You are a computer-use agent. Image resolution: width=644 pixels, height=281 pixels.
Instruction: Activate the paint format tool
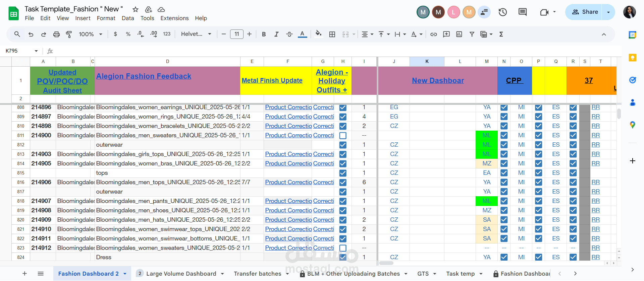point(69,34)
